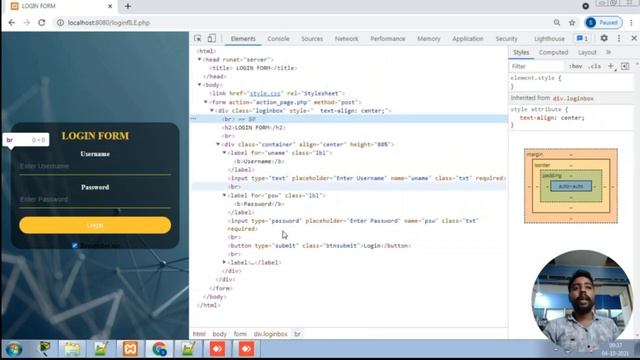Select form in the DOM breadcrumb

tap(240, 334)
